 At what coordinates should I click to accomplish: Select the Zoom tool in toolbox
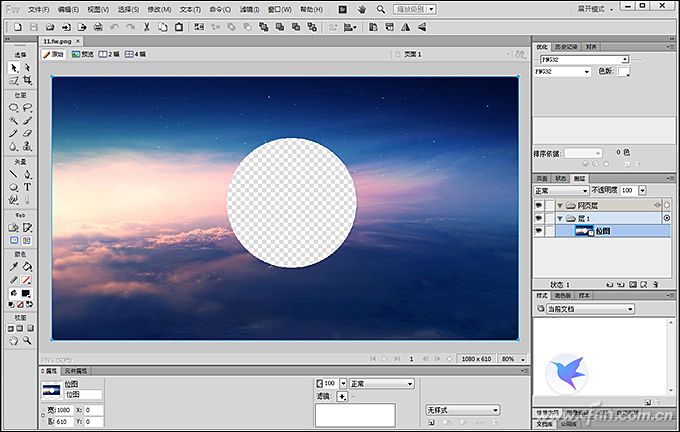[x=27, y=341]
